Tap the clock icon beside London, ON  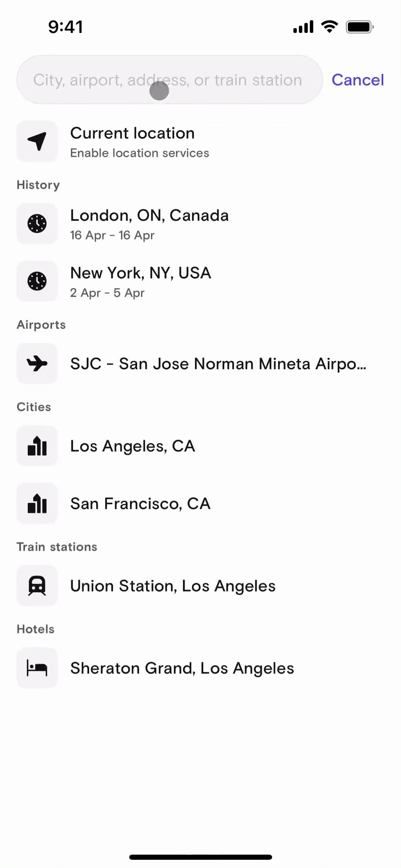[x=37, y=224]
